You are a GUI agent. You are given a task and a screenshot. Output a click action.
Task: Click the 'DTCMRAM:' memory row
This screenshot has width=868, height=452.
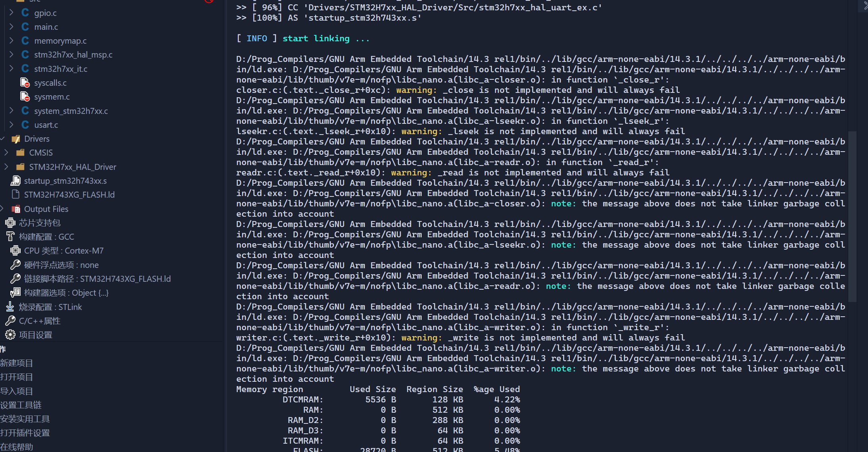pos(401,400)
